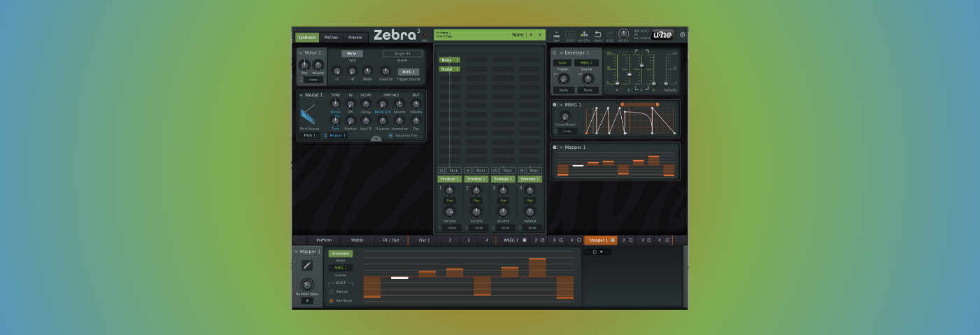980x335 pixels.
Task: Click the u-he logo
Action: [662, 34]
